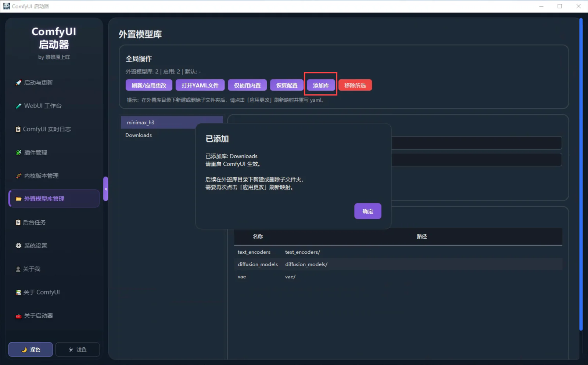The image size is (588, 365).
Task: Click the 刷新/应用更改 button
Action: (149, 85)
